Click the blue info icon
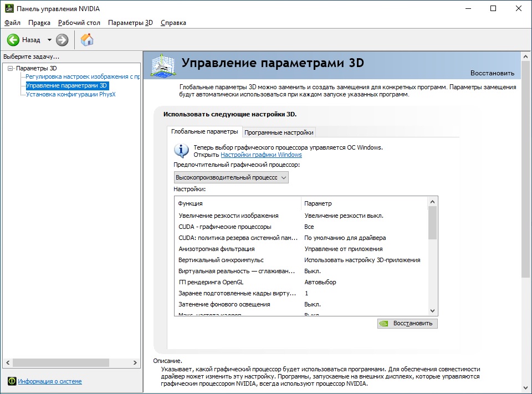 [x=182, y=150]
